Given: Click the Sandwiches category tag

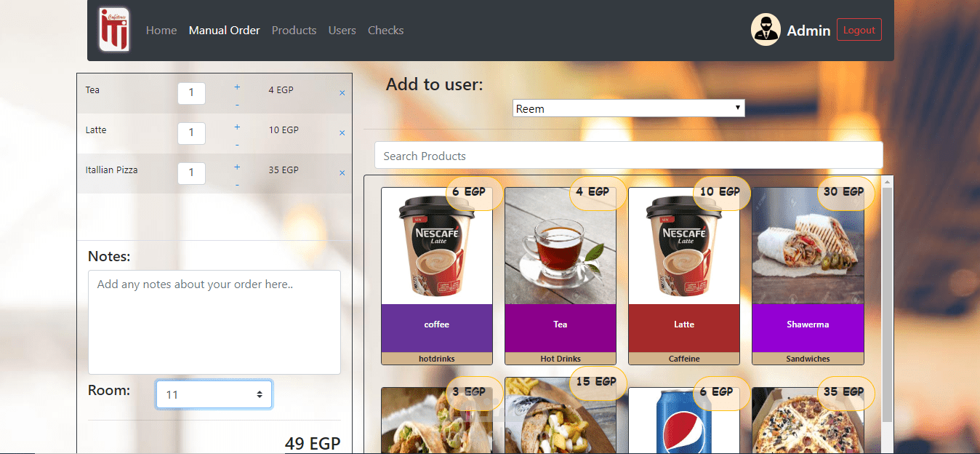Looking at the screenshot, I should point(808,359).
